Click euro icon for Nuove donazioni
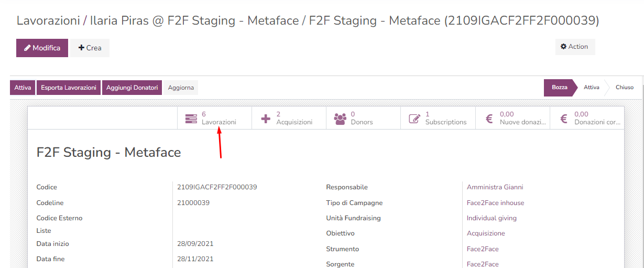644x268 pixels. pyautogui.click(x=489, y=119)
